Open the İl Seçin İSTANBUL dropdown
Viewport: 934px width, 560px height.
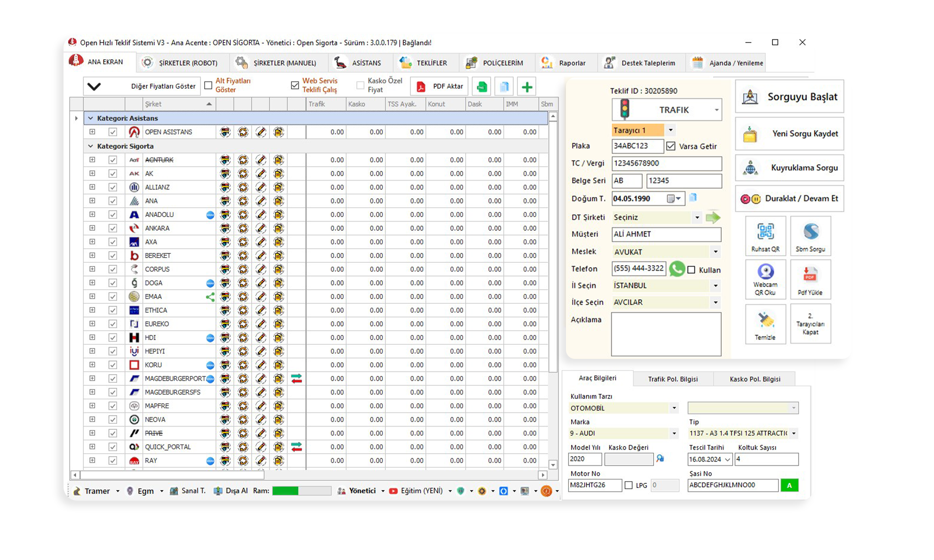pos(715,286)
